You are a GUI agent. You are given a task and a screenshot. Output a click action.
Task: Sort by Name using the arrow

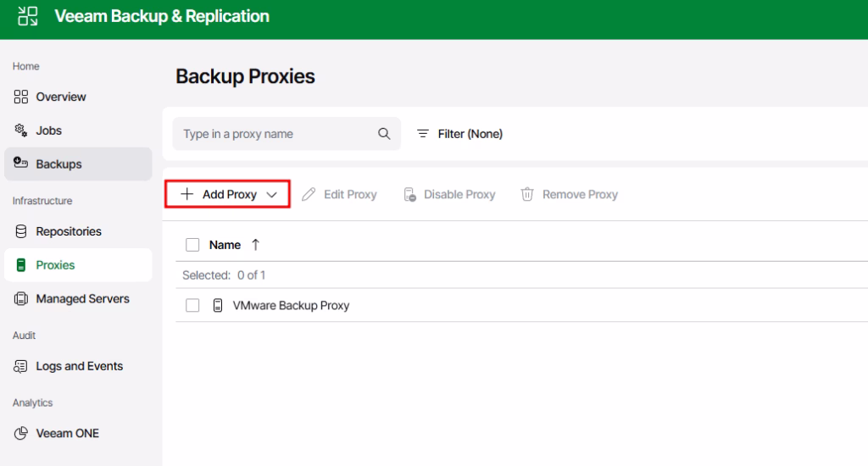pyautogui.click(x=255, y=245)
